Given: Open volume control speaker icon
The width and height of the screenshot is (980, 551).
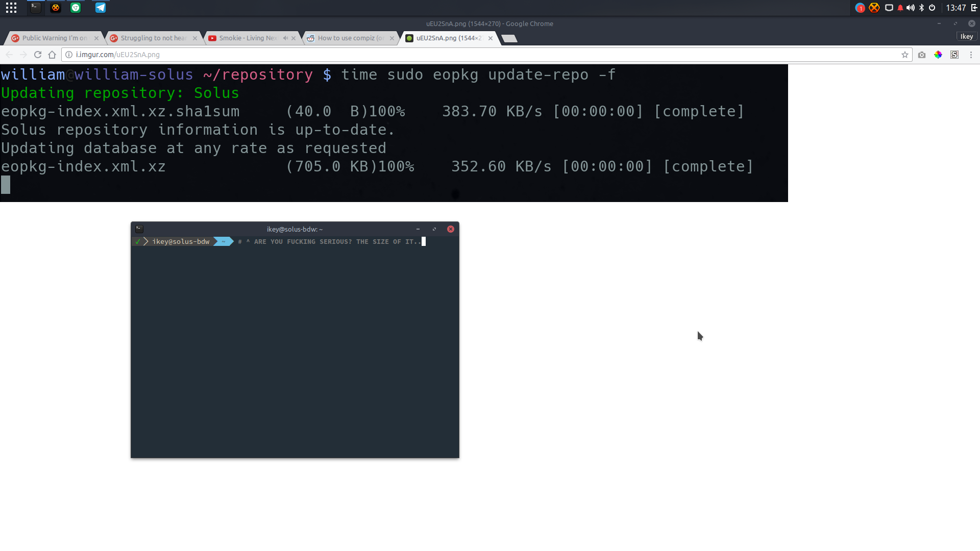Looking at the screenshot, I should coord(911,8).
